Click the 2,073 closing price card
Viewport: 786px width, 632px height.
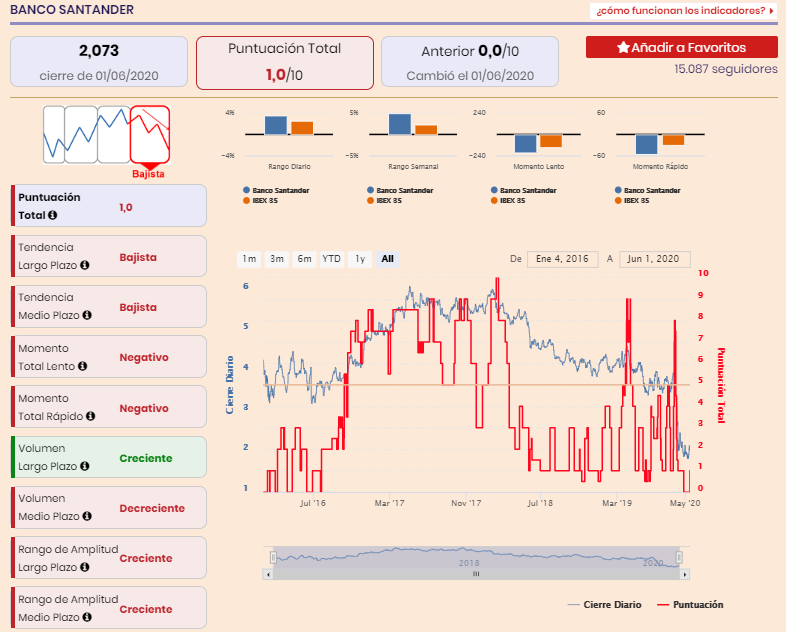pos(99,62)
